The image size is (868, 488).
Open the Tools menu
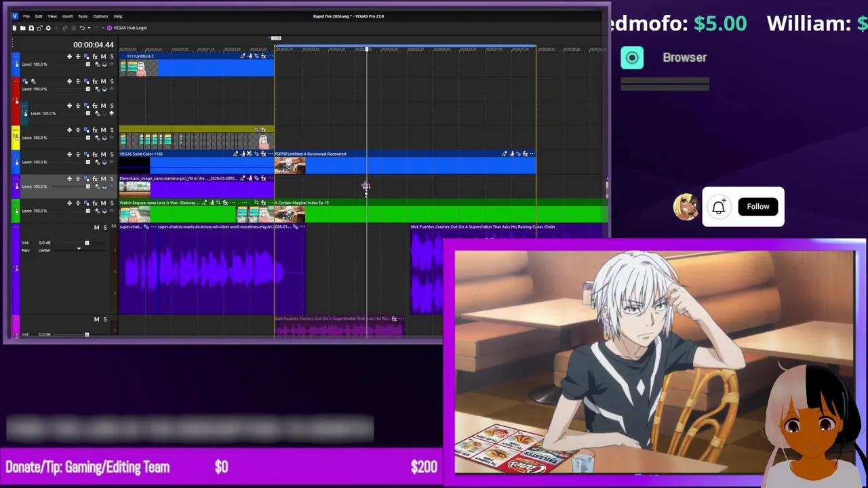click(83, 16)
